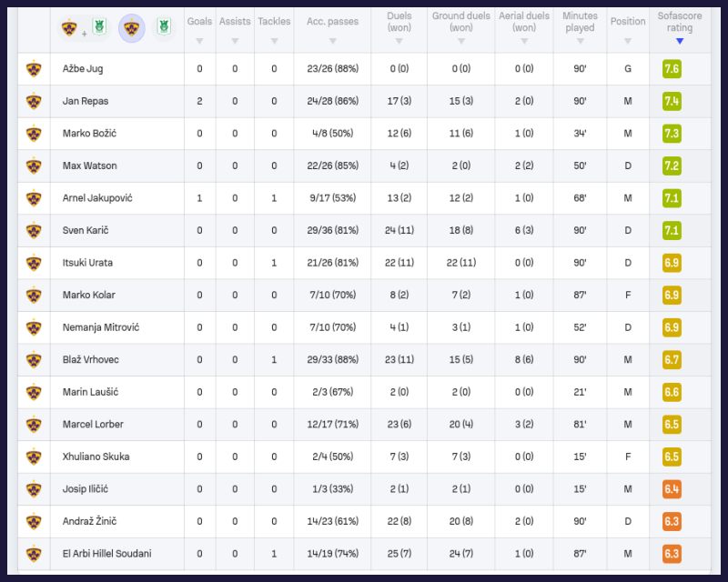Viewport: 728px width, 582px height.
Task: Open Jan Repas player page
Action: coord(85,101)
